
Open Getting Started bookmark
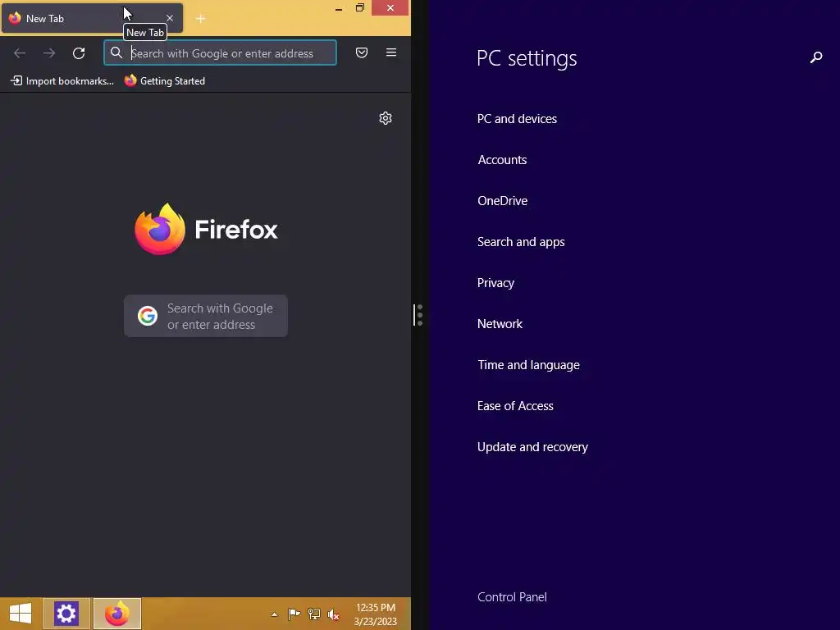coord(165,81)
